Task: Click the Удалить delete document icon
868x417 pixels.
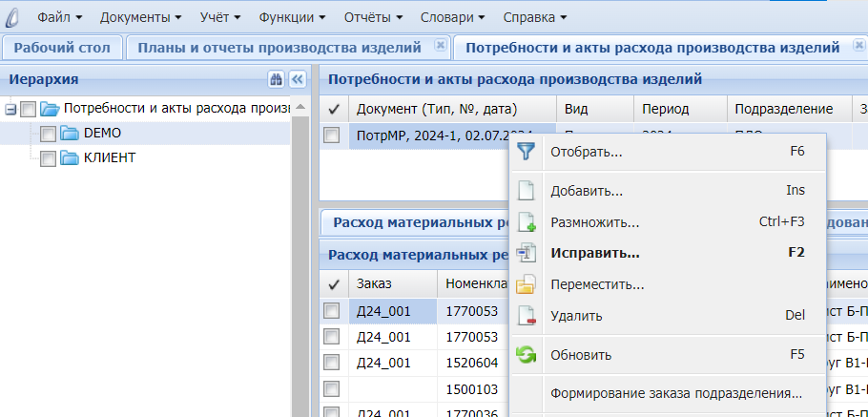Action: (527, 316)
